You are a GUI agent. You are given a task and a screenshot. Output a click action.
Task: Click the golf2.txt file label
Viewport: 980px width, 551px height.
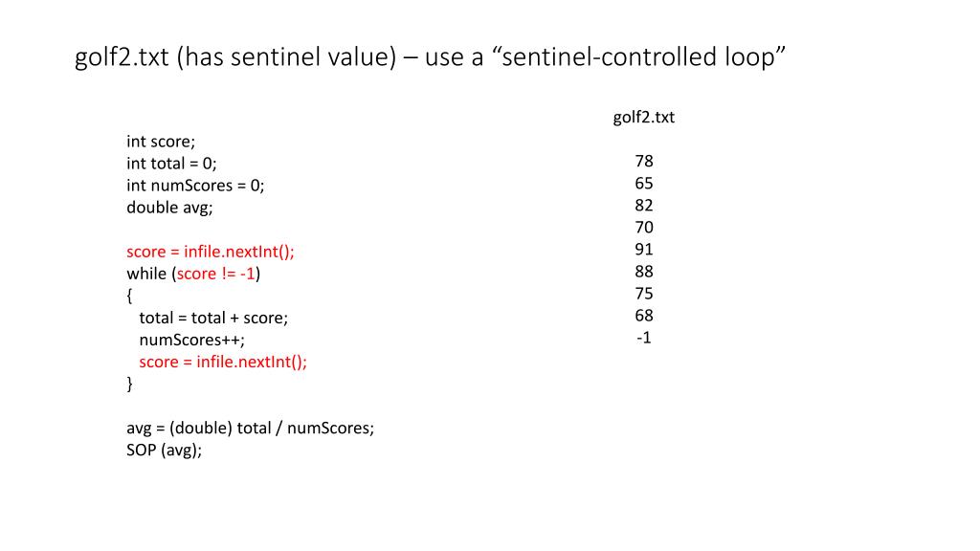tap(643, 118)
